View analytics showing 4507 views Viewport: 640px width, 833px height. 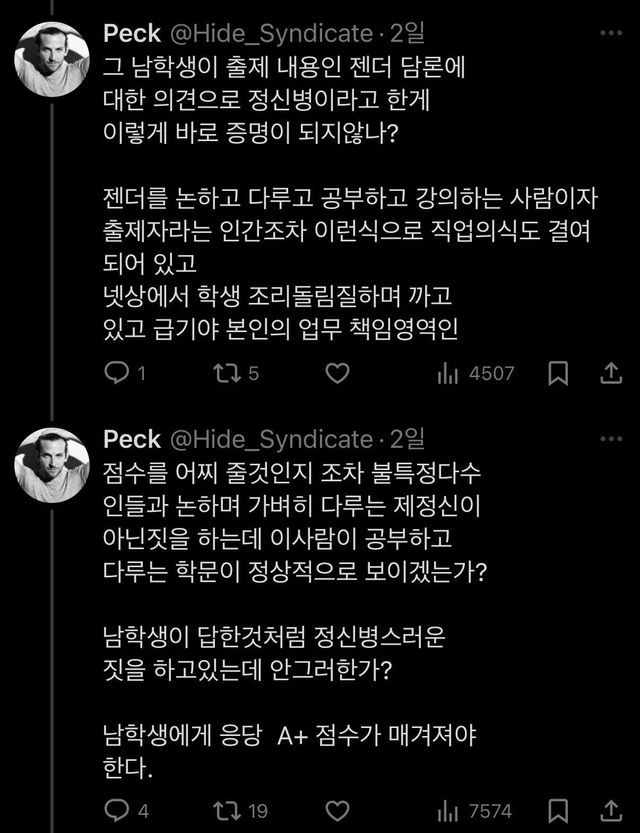point(476,373)
